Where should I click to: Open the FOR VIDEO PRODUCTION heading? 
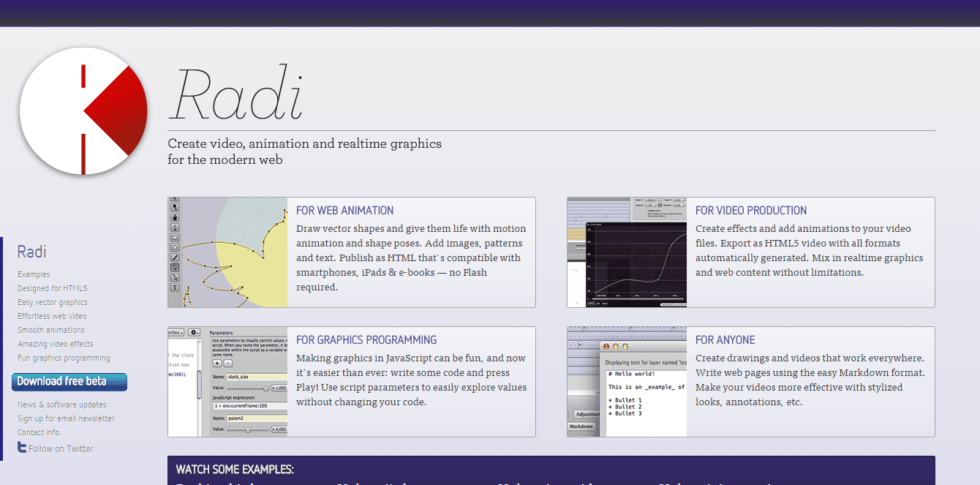751,211
